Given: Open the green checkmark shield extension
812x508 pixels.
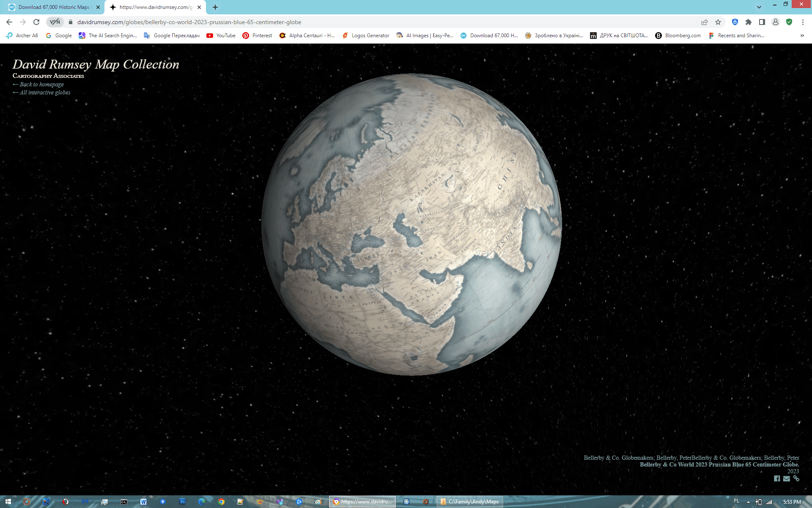Looking at the screenshot, I should click(789, 22).
